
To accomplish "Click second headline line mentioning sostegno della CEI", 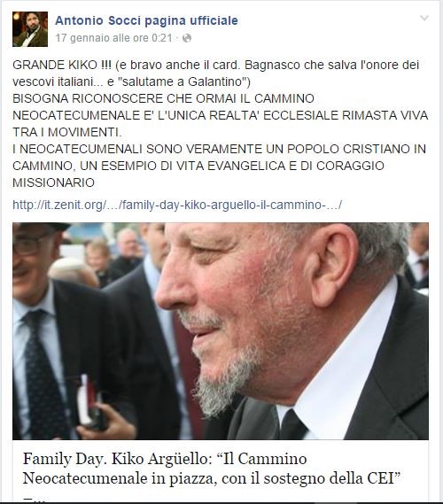I will coord(211,478).
